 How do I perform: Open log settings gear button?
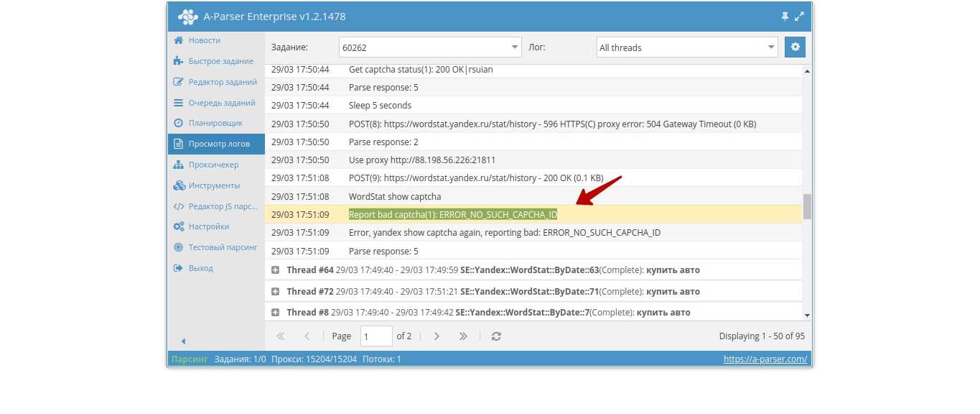pyautogui.click(x=795, y=47)
